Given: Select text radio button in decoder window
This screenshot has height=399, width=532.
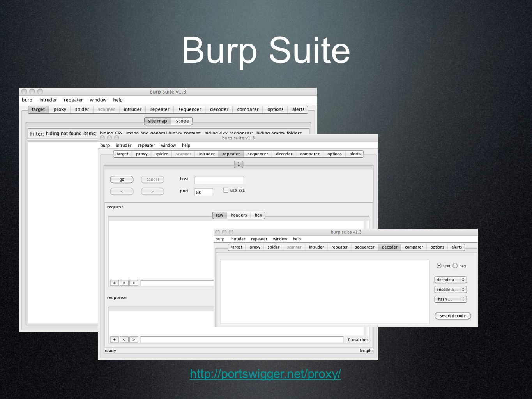Looking at the screenshot, I should click(439, 266).
